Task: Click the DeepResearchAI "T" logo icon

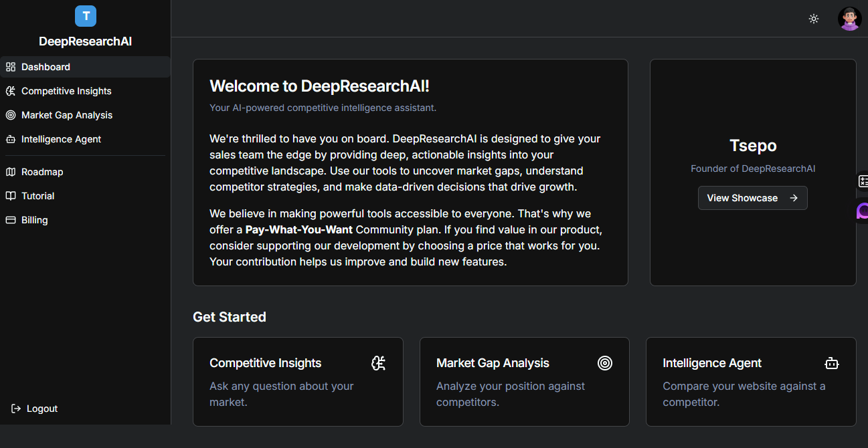Action: 85,15
